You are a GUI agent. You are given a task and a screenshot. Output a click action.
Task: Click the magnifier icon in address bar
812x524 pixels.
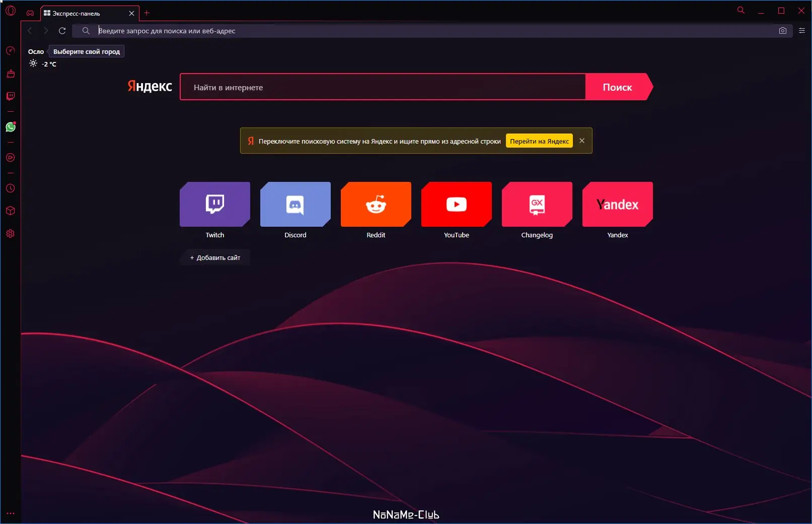[86, 31]
